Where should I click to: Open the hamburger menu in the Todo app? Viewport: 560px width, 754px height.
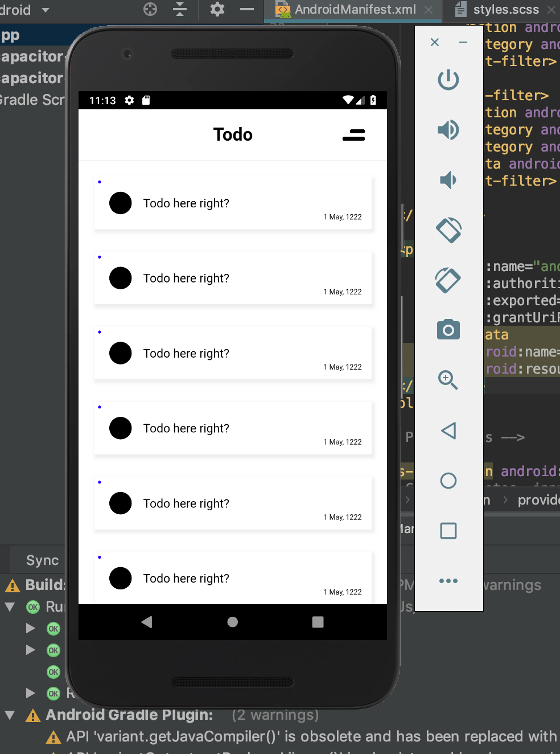click(x=353, y=135)
